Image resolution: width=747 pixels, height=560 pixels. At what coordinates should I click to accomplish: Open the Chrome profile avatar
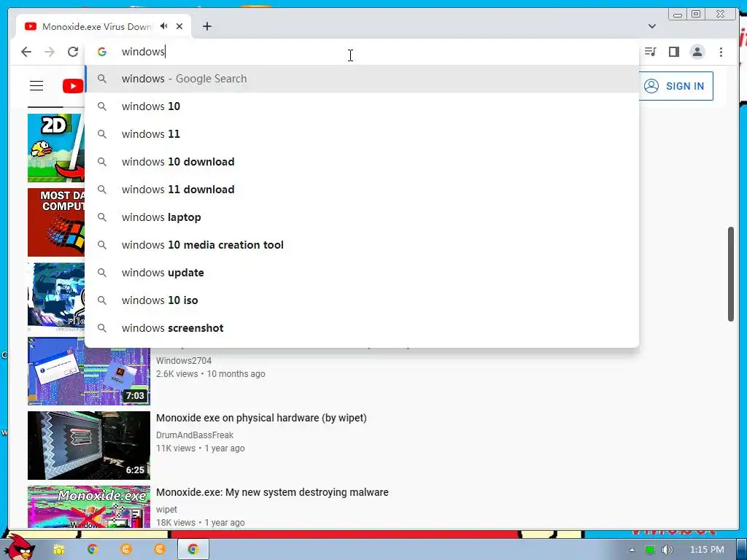pos(697,52)
